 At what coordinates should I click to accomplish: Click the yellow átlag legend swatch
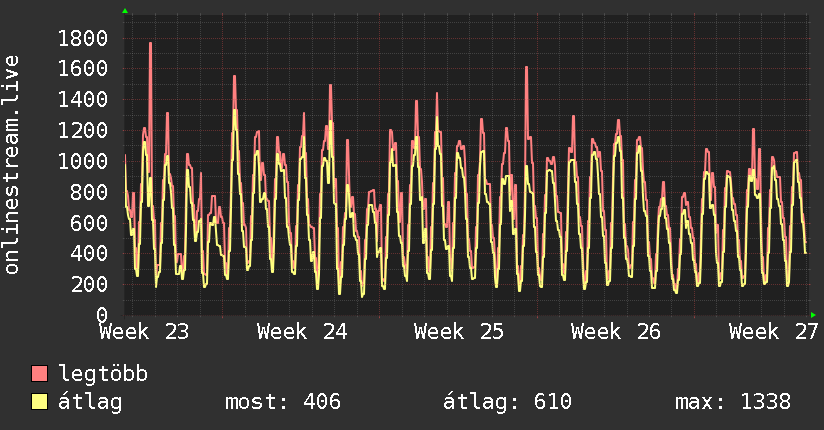[39, 401]
